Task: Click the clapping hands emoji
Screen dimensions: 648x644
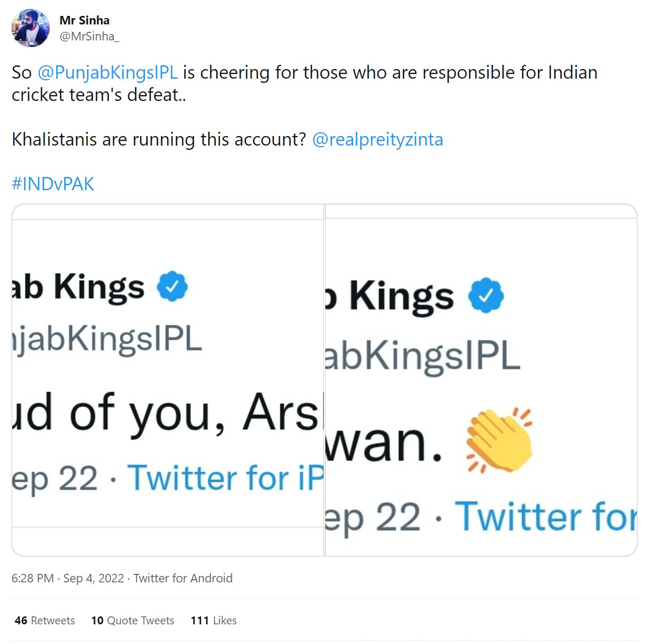Action: pos(499,440)
